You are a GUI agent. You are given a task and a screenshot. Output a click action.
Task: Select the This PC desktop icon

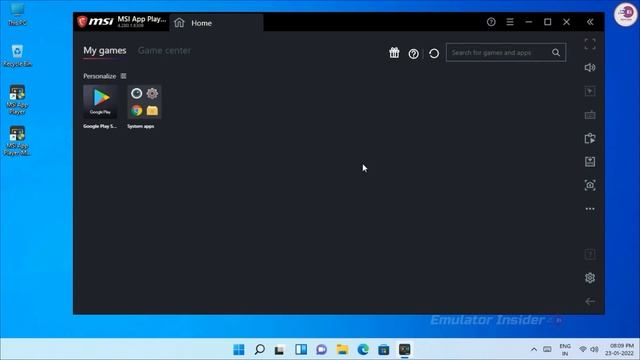pos(17,14)
